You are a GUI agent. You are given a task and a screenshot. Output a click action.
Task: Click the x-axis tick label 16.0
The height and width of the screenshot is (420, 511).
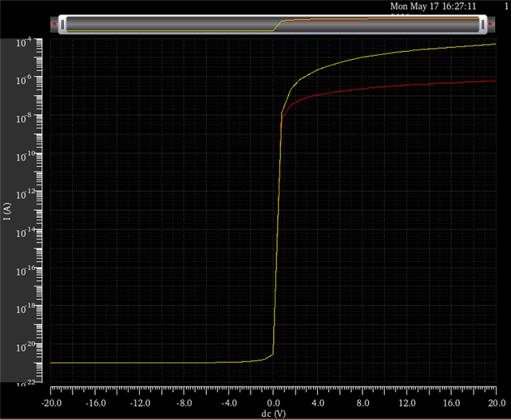[451, 403]
